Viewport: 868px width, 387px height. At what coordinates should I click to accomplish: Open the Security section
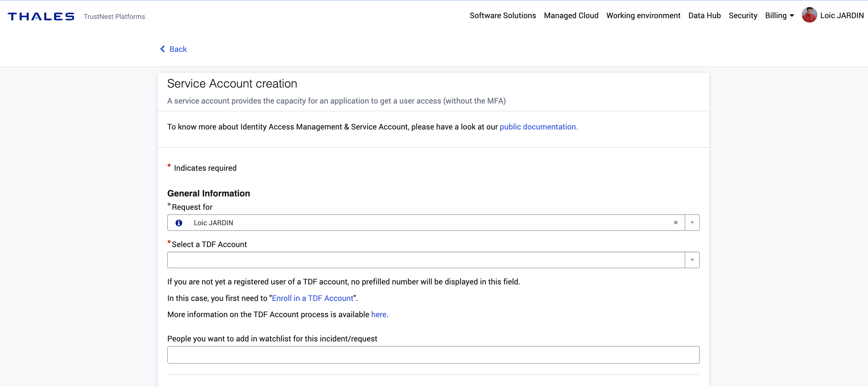coord(743,16)
